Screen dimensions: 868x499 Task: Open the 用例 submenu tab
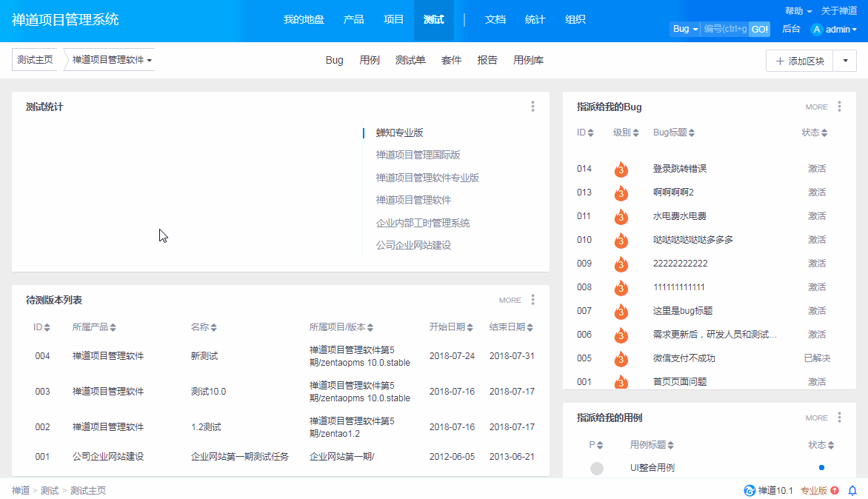370,61
